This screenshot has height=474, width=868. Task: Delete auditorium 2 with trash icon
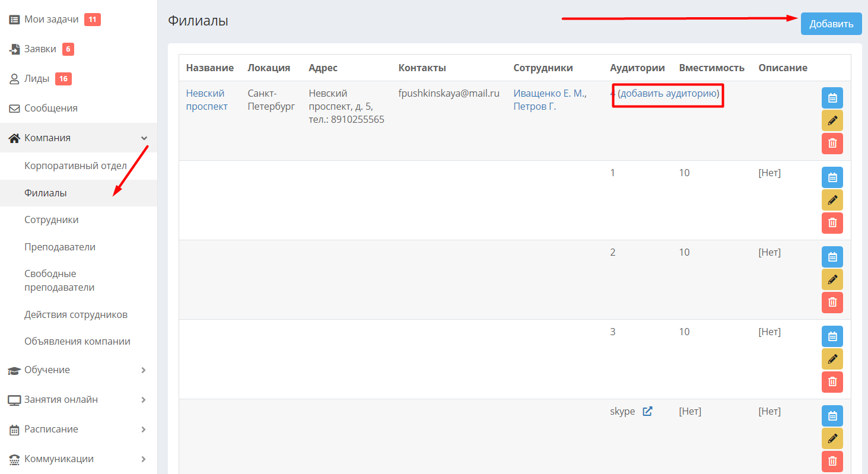(x=832, y=303)
